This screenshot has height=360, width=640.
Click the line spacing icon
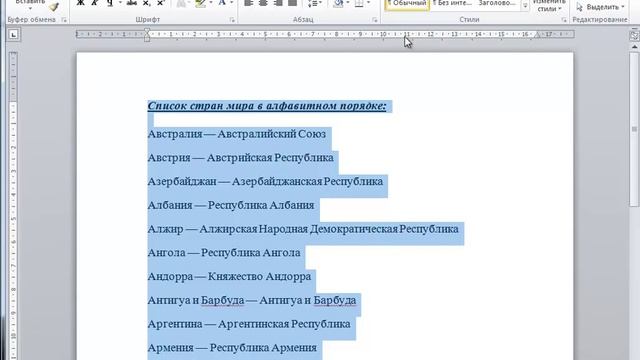312,3
